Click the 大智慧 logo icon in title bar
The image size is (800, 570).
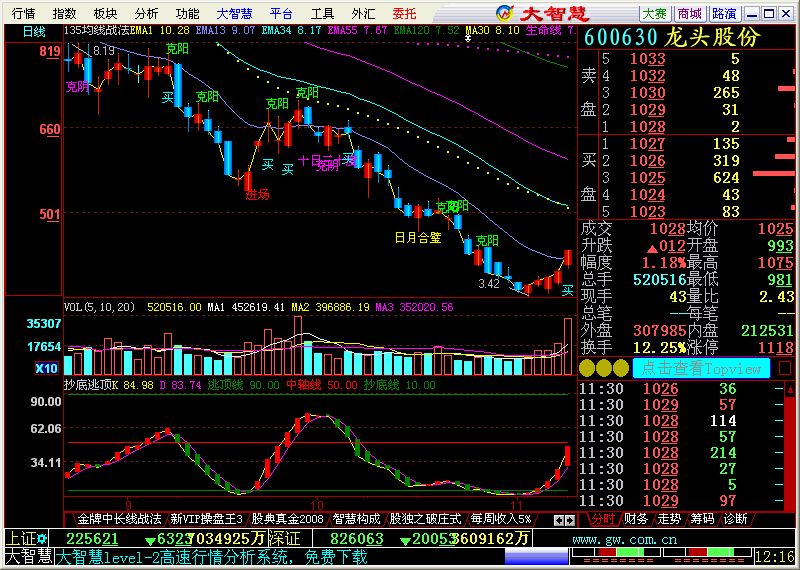click(504, 13)
